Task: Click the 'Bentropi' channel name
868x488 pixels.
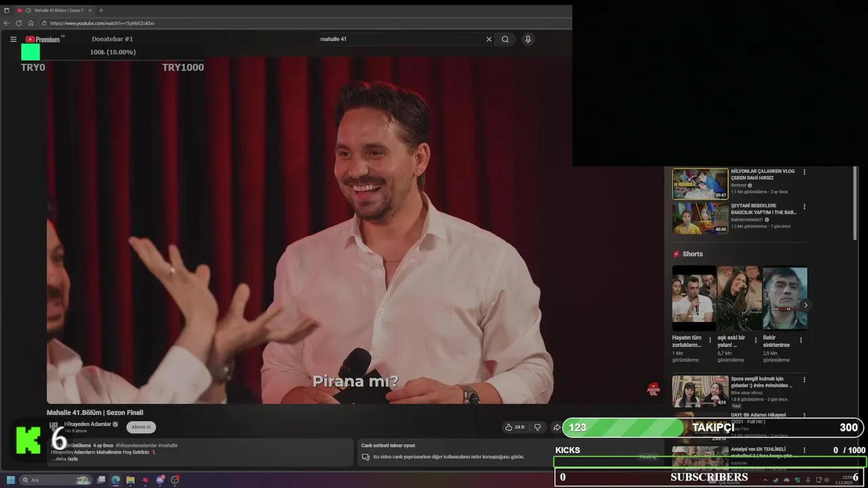Action: point(738,185)
